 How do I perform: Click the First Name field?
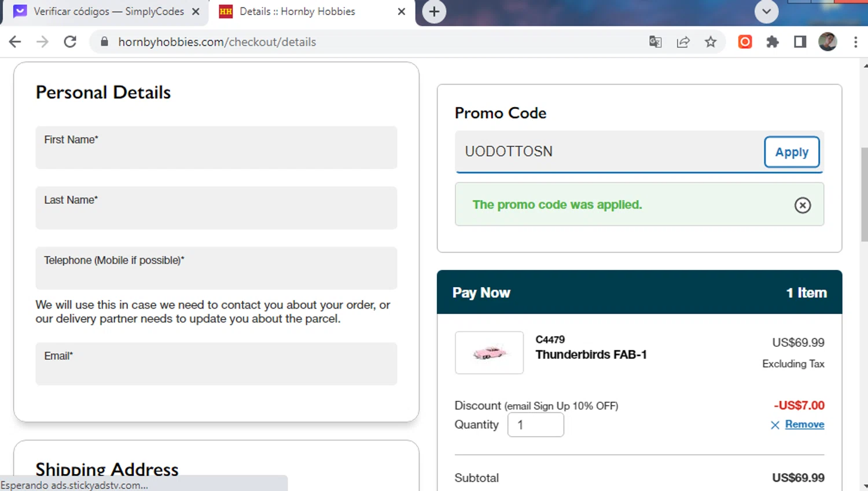pos(216,148)
